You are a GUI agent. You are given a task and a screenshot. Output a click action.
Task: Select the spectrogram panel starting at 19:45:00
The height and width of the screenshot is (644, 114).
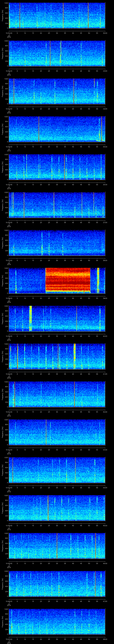point(57,546)
